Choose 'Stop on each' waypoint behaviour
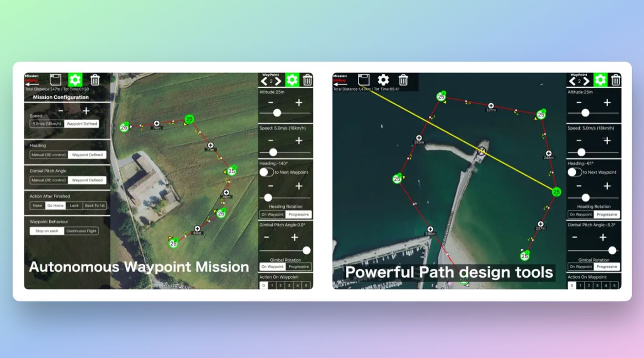644x358 pixels. (x=47, y=231)
